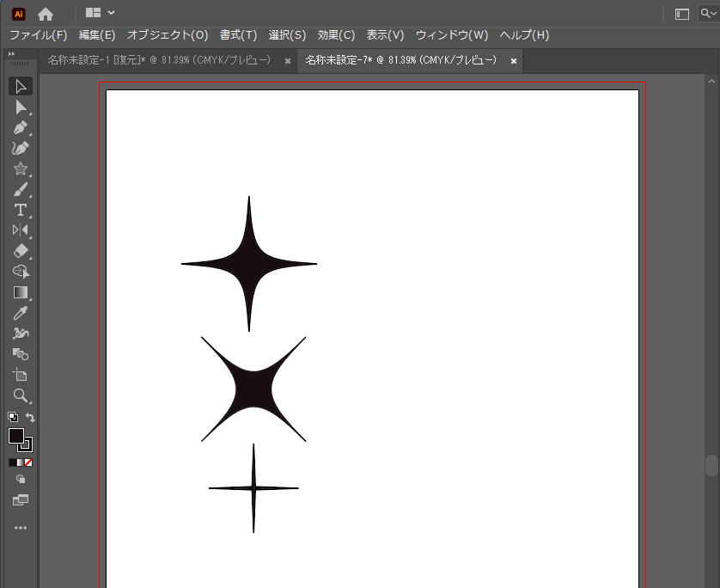Screen dimensions: 720x588
Task: Select the Pen tool
Action: click(19, 127)
